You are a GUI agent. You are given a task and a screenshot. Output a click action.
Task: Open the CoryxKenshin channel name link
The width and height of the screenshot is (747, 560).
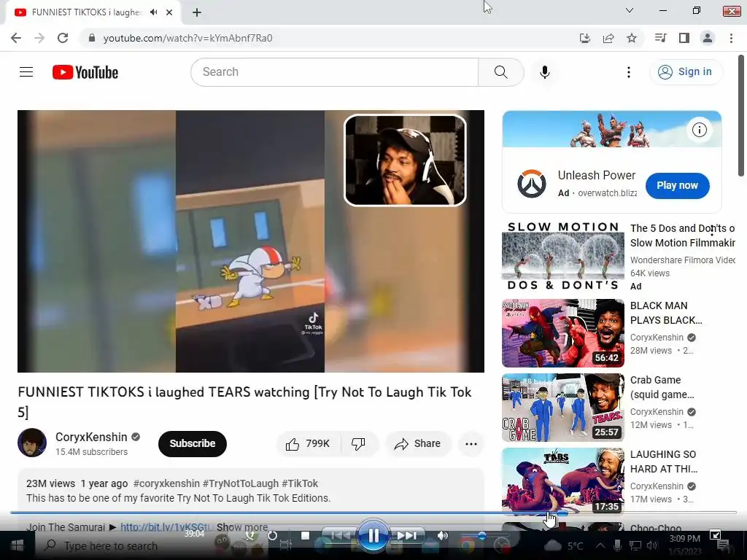91,437
